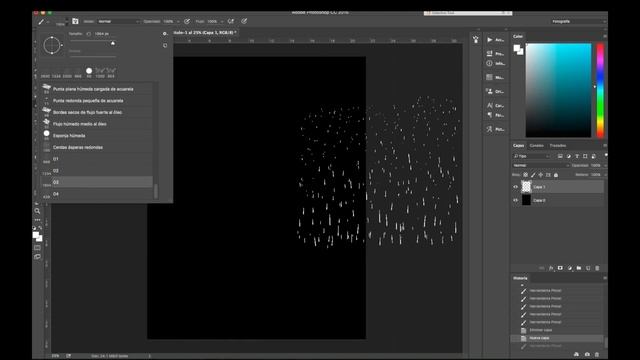Add layer style fx icon in Capas
Screen dimensions: 640x360
click(x=551, y=268)
